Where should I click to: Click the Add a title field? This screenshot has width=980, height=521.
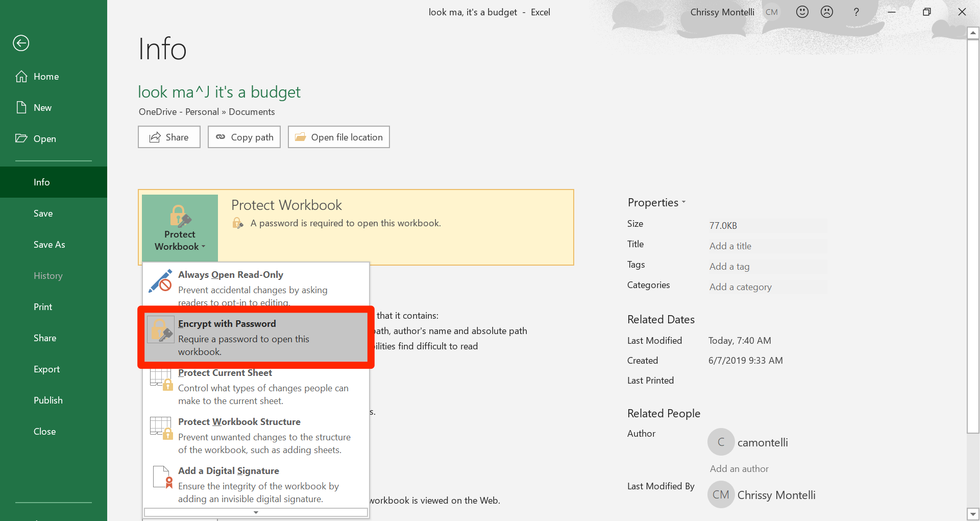[768, 246]
